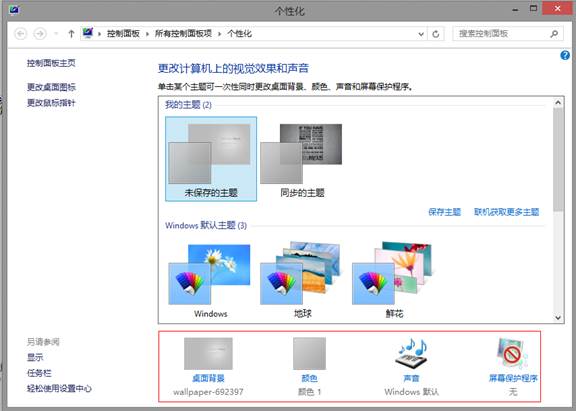Open the recent locations dropdown arrow

(56, 34)
